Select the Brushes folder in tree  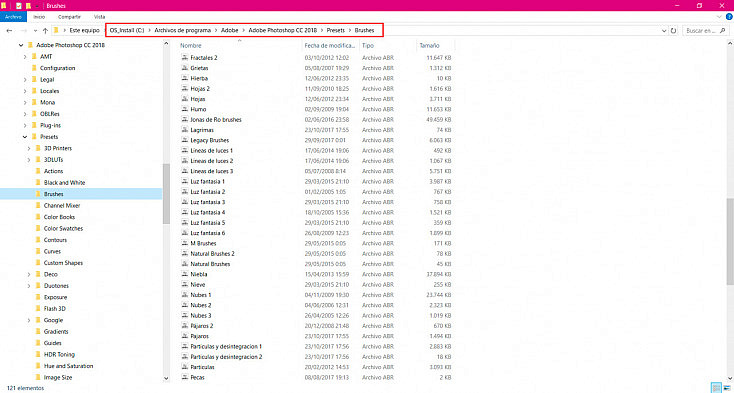coord(53,194)
